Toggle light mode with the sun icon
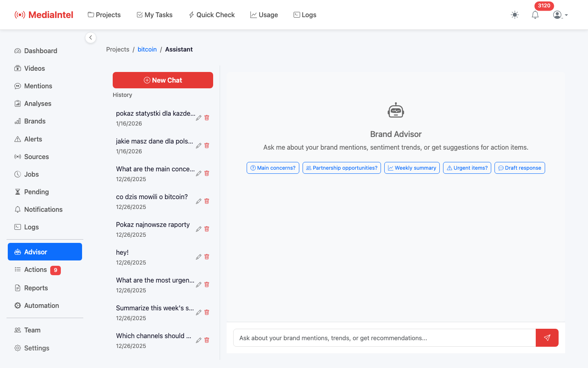Viewport: 588px width, 368px height. coord(514,15)
